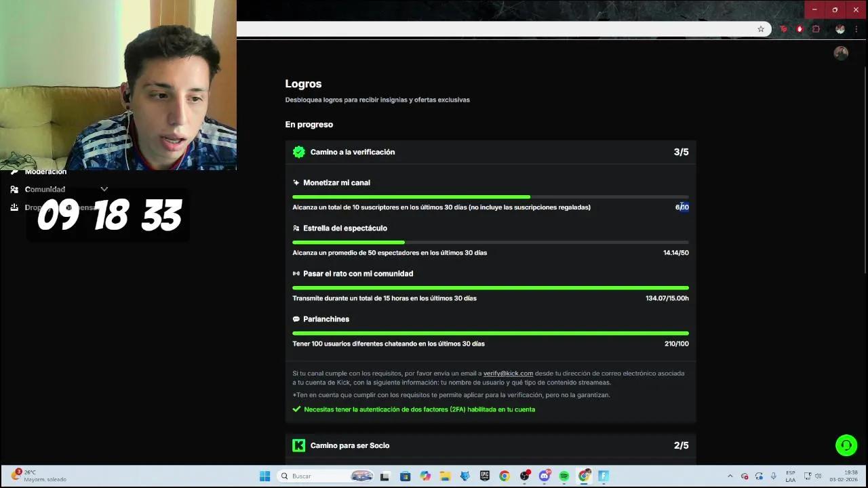Screen dimensions: 868x488
Task: Click the 3/5 verification progress count
Action: coord(681,152)
